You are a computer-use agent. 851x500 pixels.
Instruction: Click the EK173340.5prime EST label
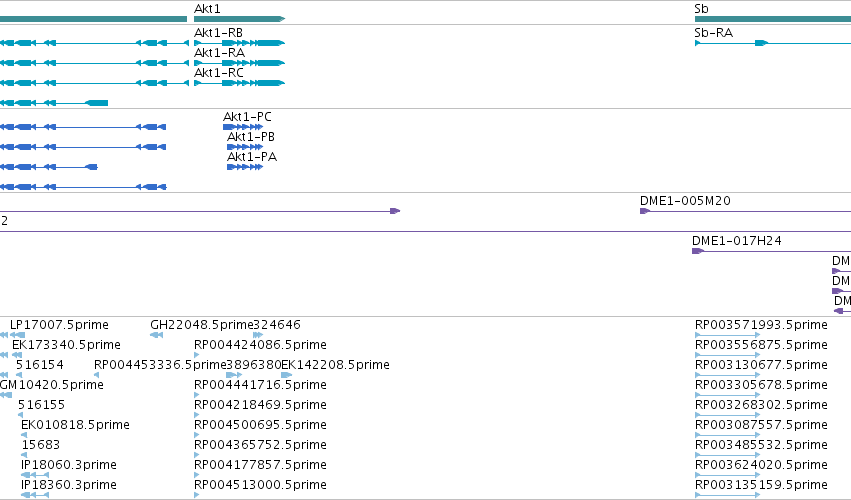(66, 345)
